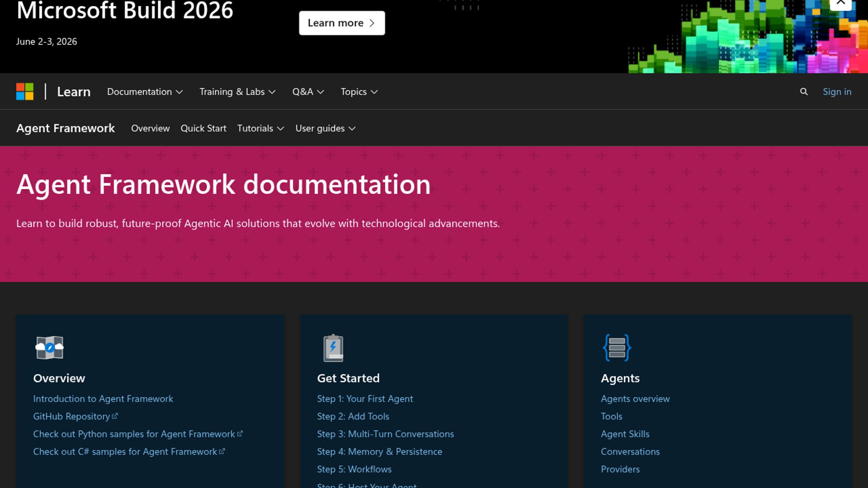Click the Sign in link
Image resolution: width=868 pixels, height=488 pixels.
[x=837, y=92]
